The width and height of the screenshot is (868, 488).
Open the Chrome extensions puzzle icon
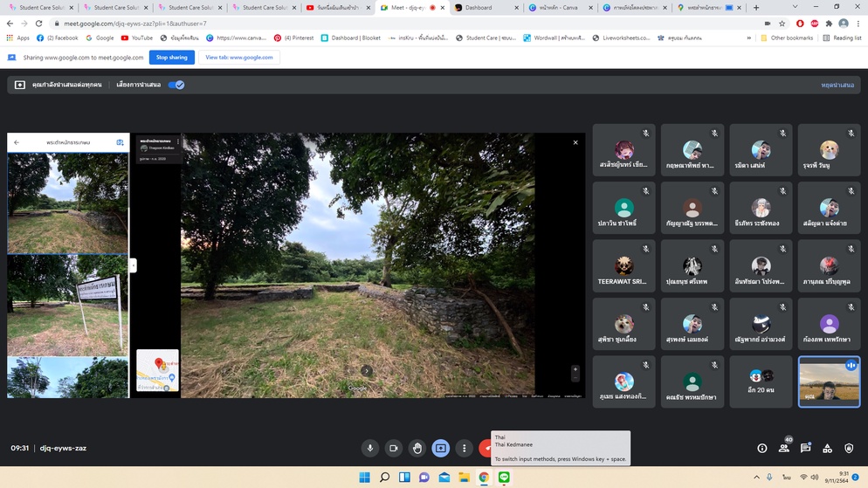[829, 24]
